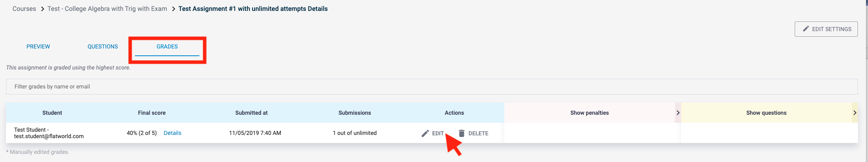Click the chevron before Test Assignment #1 breadcrumb
The height and width of the screenshot is (162, 868).
pos(174,9)
